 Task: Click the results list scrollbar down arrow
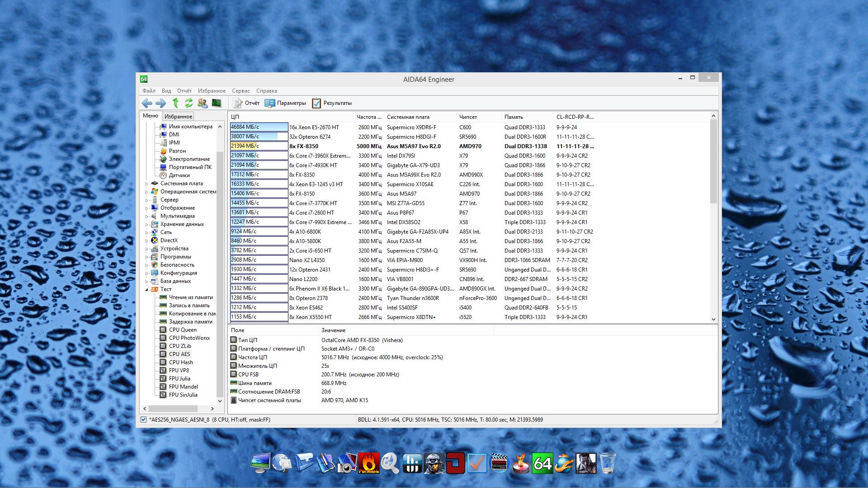point(713,319)
